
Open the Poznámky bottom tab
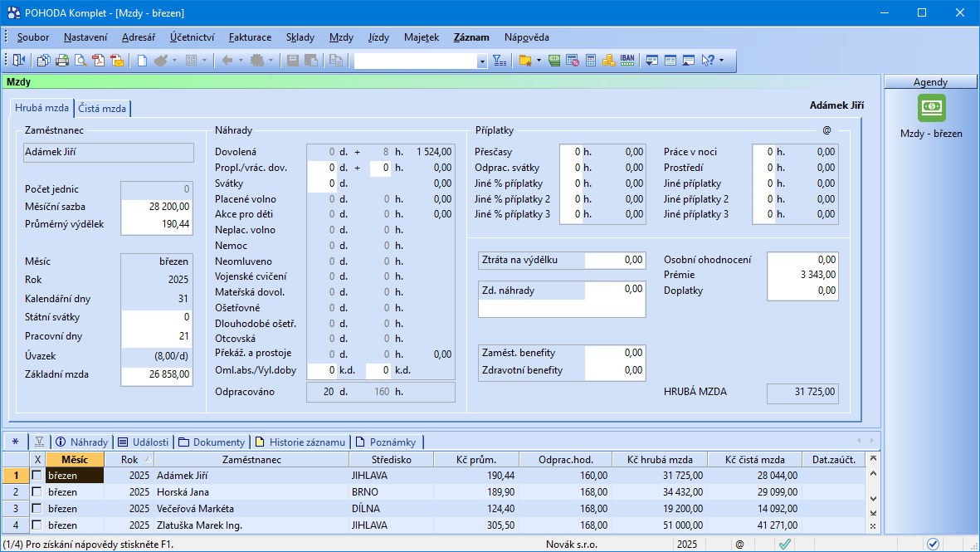click(386, 442)
